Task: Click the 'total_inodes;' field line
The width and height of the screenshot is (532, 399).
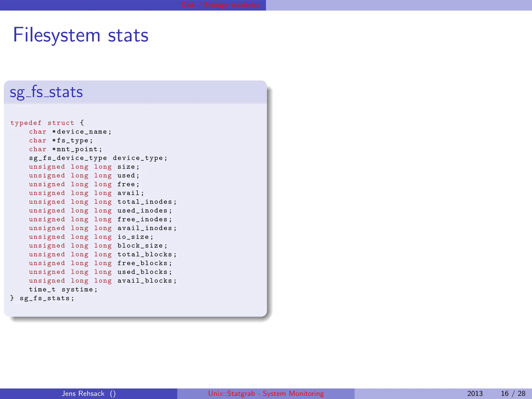Action: tap(103, 202)
